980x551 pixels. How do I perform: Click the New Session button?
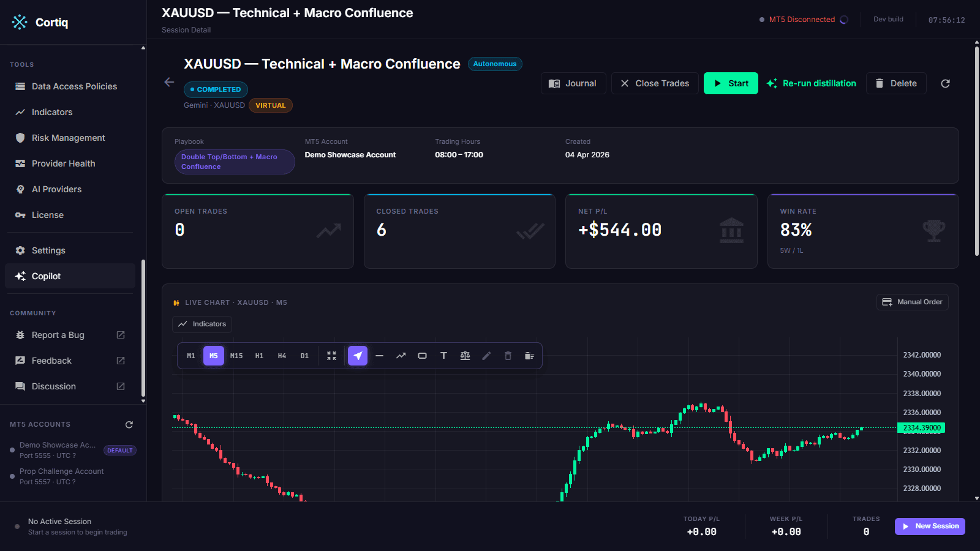click(x=930, y=527)
